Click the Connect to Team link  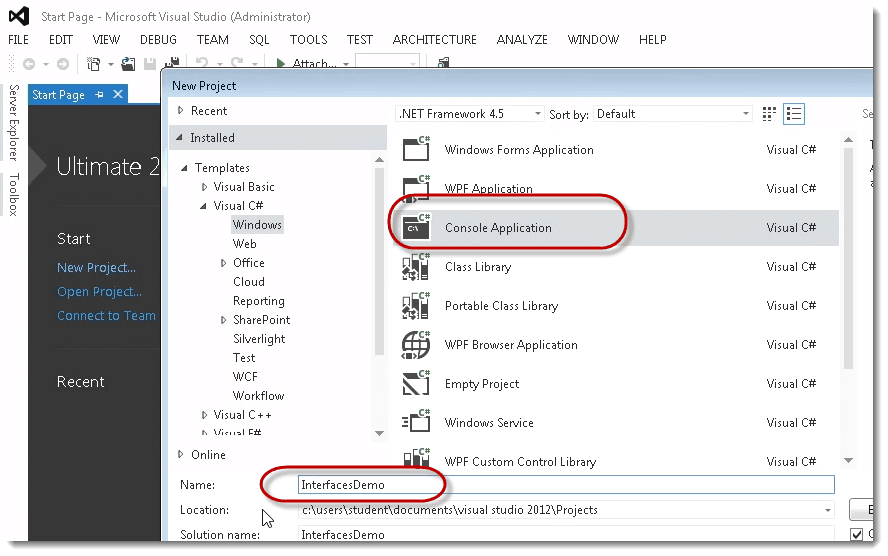tap(106, 315)
